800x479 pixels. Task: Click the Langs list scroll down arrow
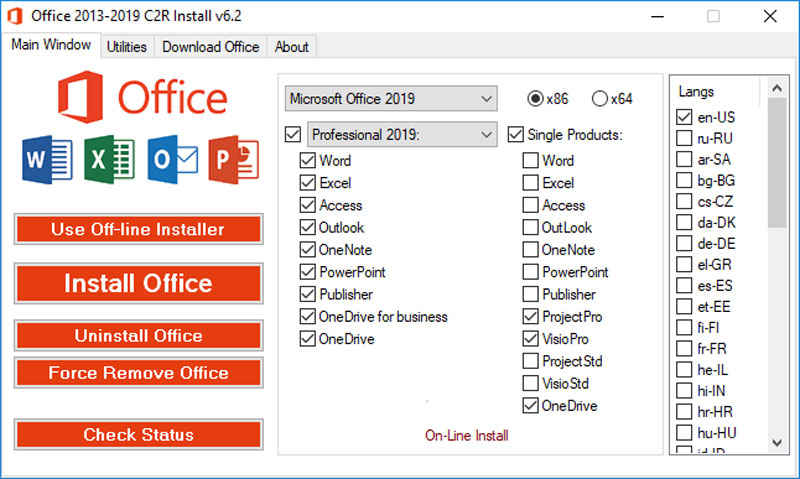(777, 442)
